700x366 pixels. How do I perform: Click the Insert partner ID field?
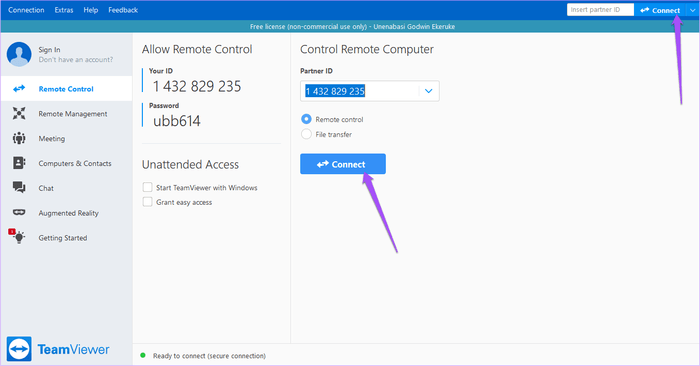pos(600,10)
